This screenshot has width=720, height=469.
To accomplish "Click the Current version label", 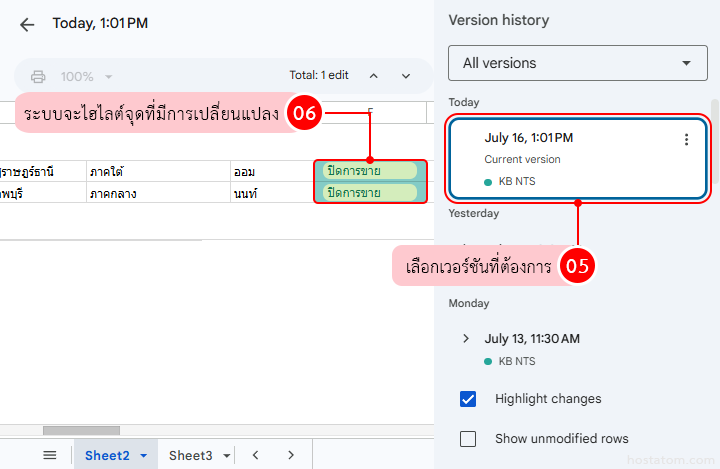I will 522,159.
